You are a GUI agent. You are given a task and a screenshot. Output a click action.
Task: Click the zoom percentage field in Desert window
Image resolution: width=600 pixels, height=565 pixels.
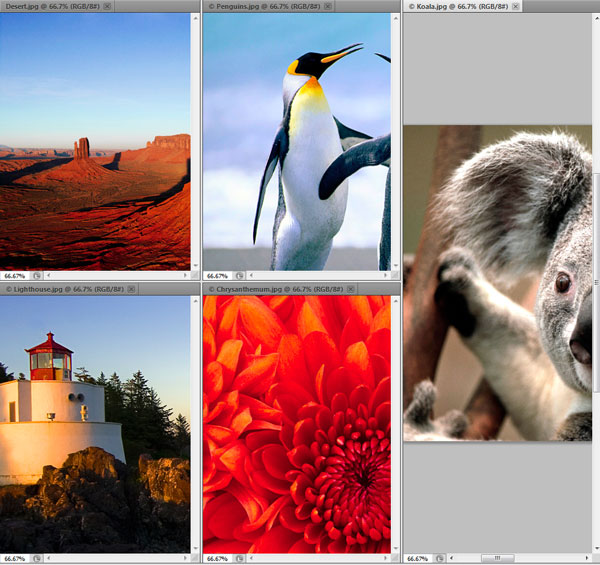[x=15, y=275]
